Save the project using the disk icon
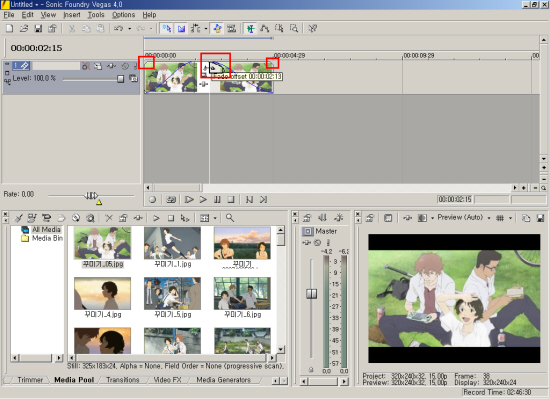The width and height of the screenshot is (550, 399). (x=38, y=28)
